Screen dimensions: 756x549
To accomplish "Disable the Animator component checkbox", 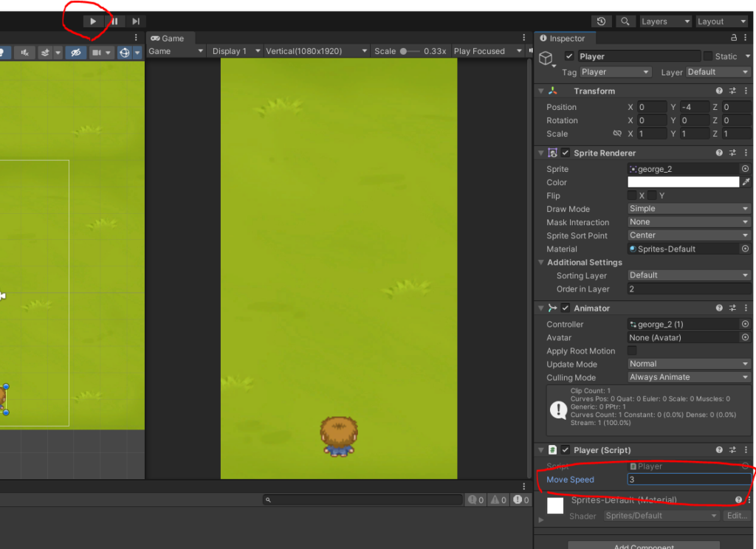I will point(566,308).
